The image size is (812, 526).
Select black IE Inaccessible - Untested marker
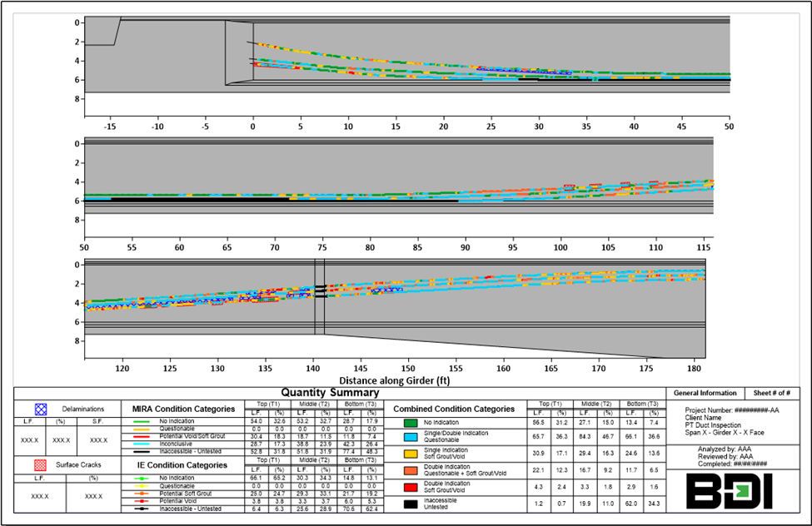point(144,508)
